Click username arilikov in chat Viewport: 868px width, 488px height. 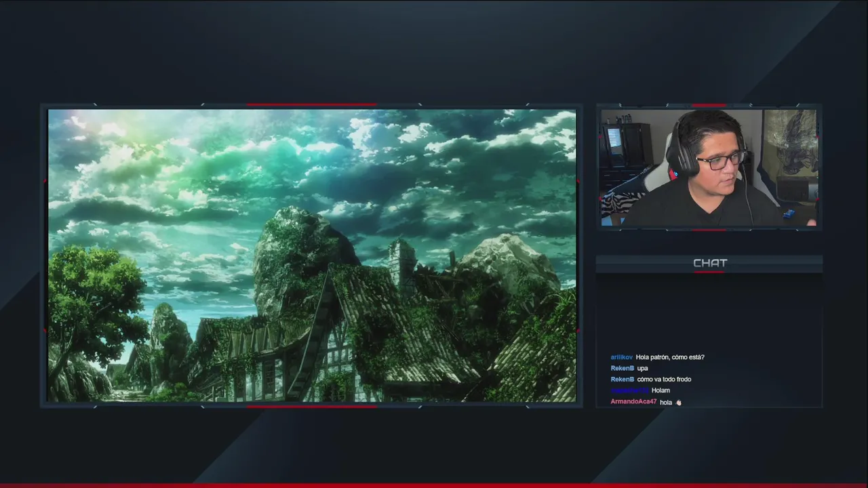coord(622,357)
